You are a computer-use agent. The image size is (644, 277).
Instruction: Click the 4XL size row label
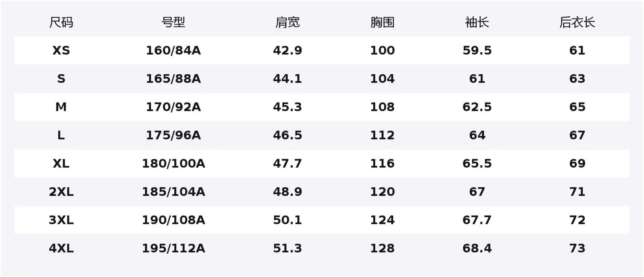(x=61, y=249)
